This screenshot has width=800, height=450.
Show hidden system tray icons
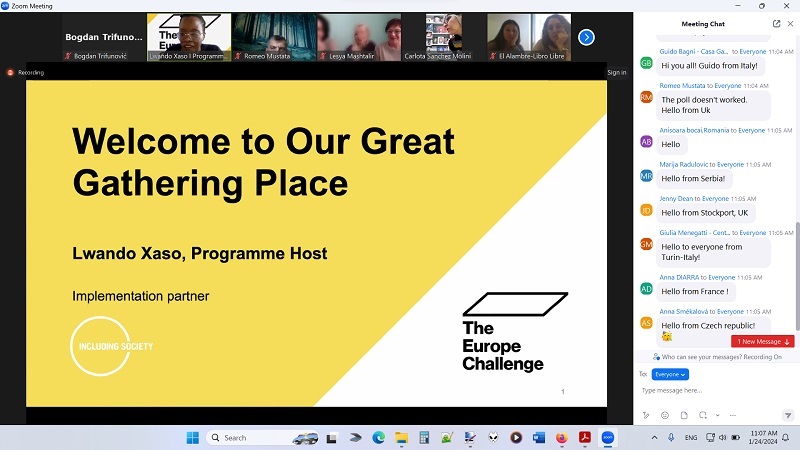654,438
